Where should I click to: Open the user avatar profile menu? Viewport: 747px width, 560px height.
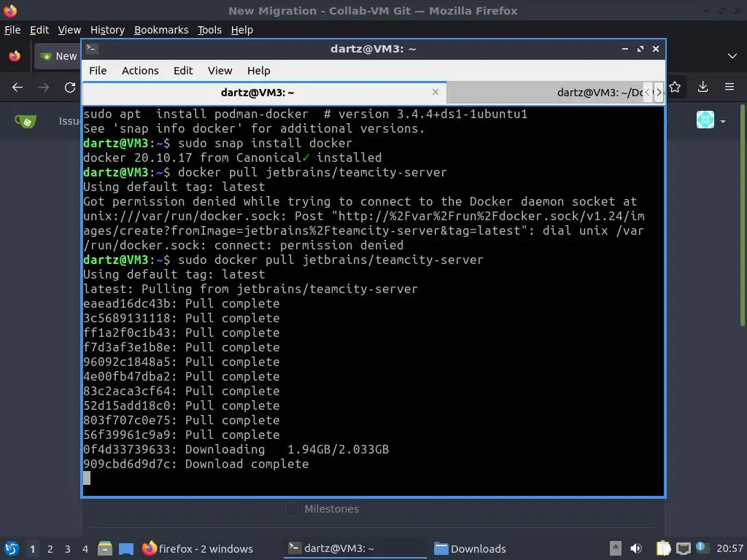coord(711,120)
